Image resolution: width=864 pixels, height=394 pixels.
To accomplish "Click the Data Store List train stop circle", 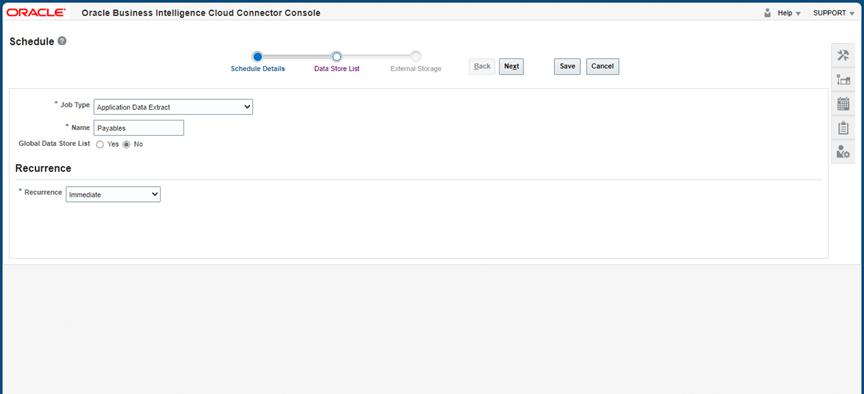I will point(337,56).
